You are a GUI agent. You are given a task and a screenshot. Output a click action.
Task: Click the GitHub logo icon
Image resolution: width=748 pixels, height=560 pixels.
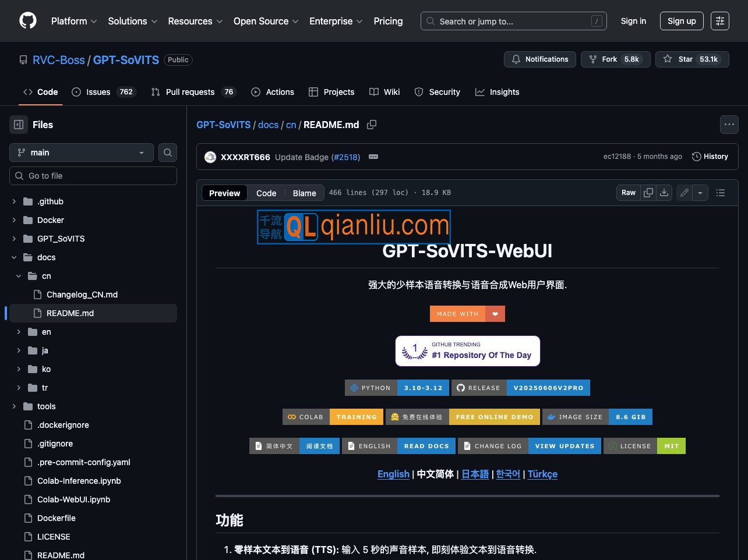tap(27, 21)
